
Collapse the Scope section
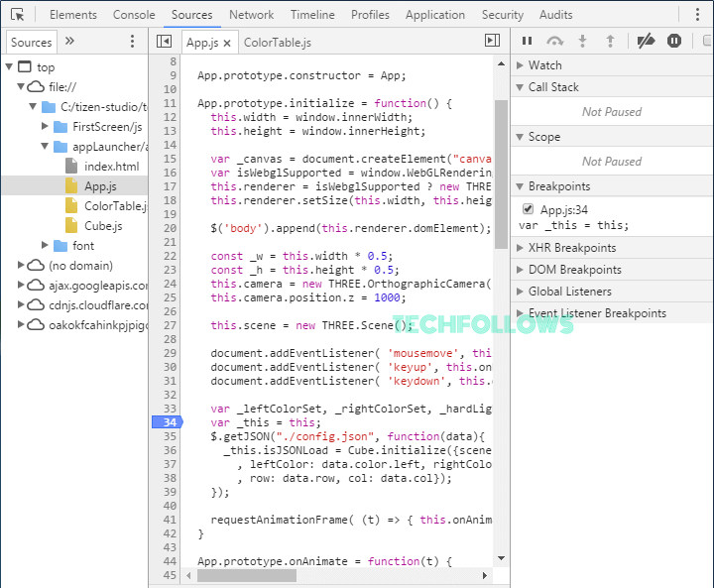click(612, 137)
